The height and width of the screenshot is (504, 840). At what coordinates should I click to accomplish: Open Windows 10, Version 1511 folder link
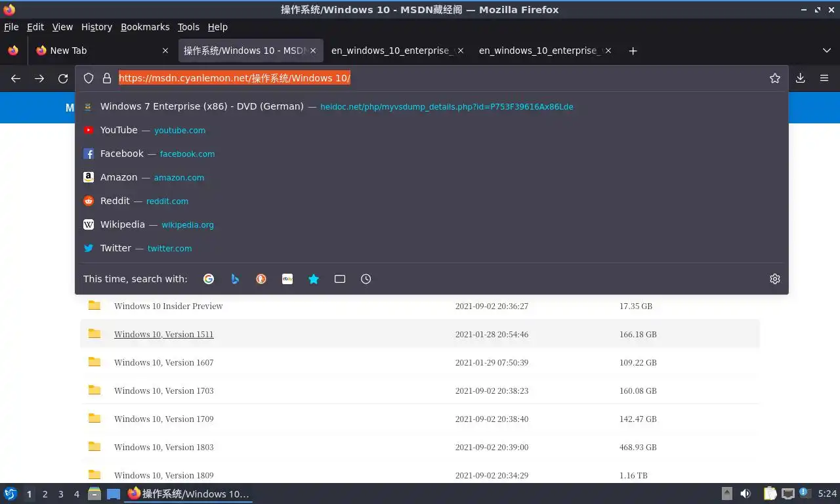click(163, 334)
